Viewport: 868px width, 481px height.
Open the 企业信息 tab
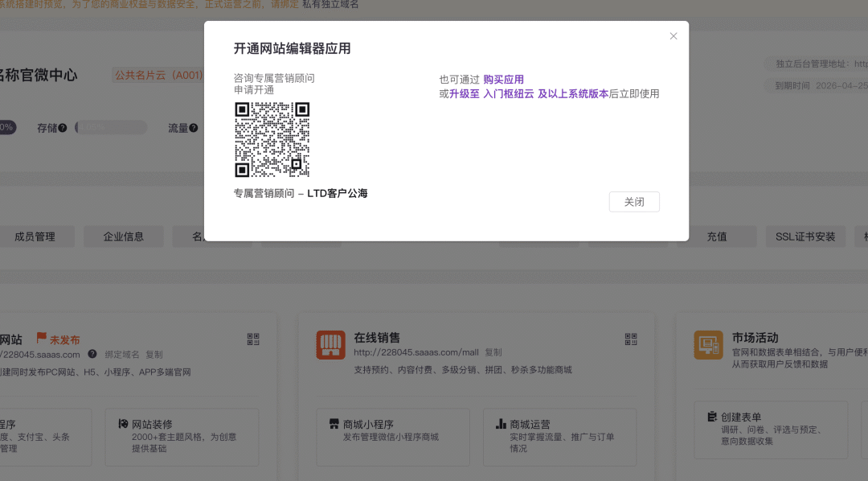pos(123,236)
